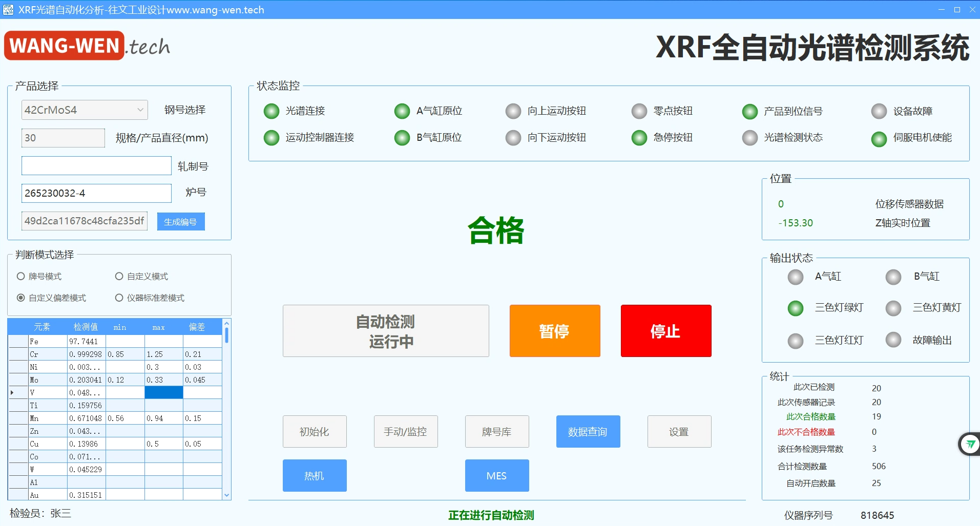Click the 伺服电机使能 status indicator
Screen dimensions: 980x526
(879, 139)
